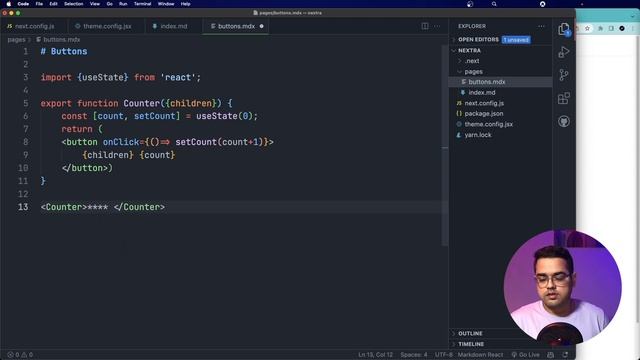The height and width of the screenshot is (360, 640).
Task: Open the Code application menu
Action: 23,4
